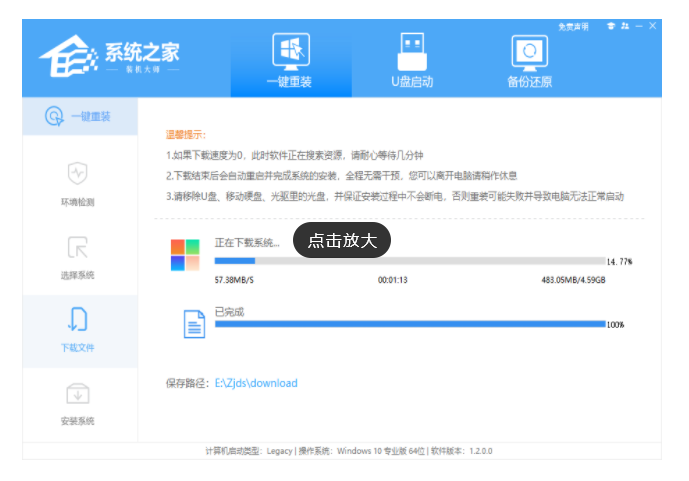The image size is (689, 481).
Task: Click the user group icon in title bar
Action: (x=625, y=26)
